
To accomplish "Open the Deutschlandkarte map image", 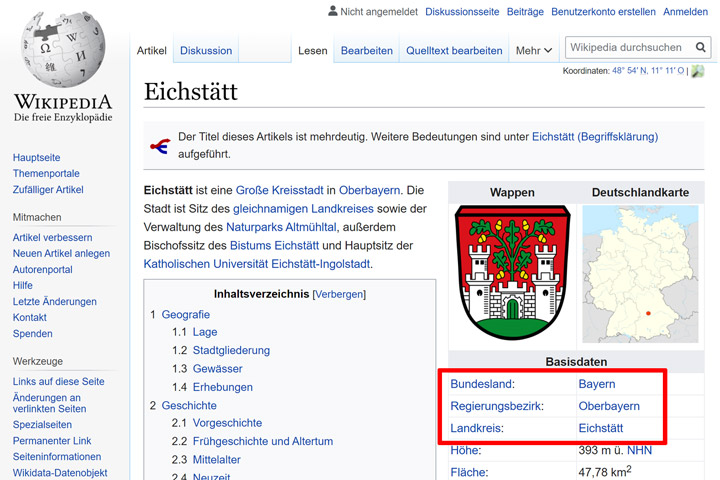I will tap(640, 274).
